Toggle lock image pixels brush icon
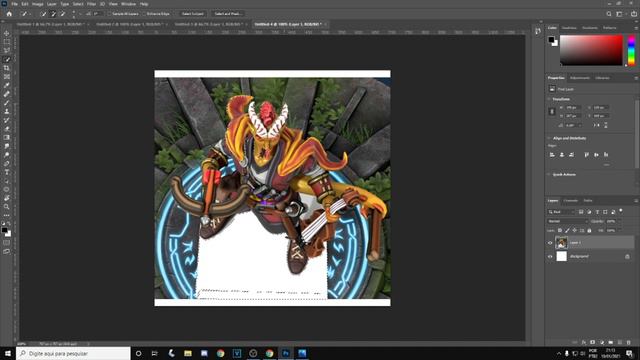Image resolution: width=640 pixels, height=360 pixels. [567, 231]
